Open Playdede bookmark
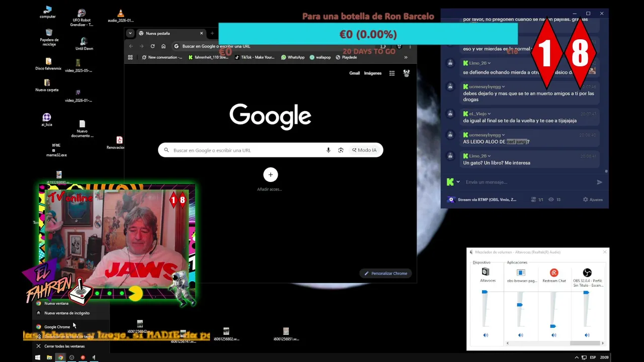 coord(346,57)
